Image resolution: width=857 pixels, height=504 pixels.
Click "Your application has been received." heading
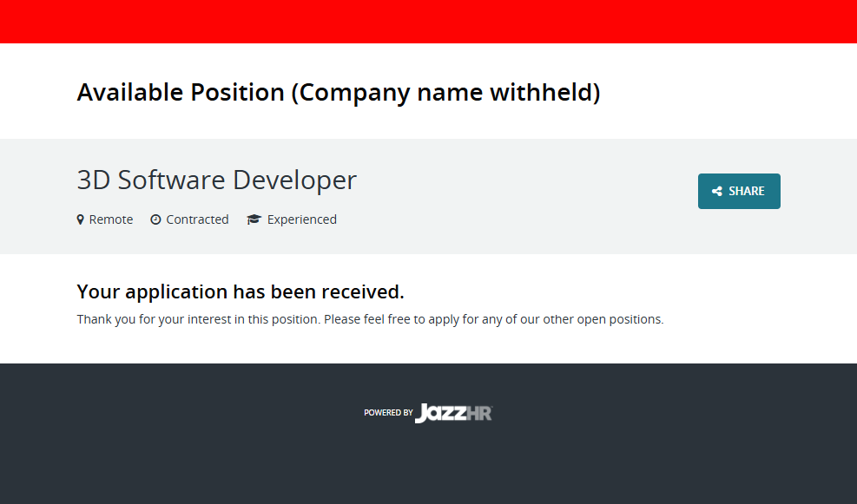(x=241, y=291)
